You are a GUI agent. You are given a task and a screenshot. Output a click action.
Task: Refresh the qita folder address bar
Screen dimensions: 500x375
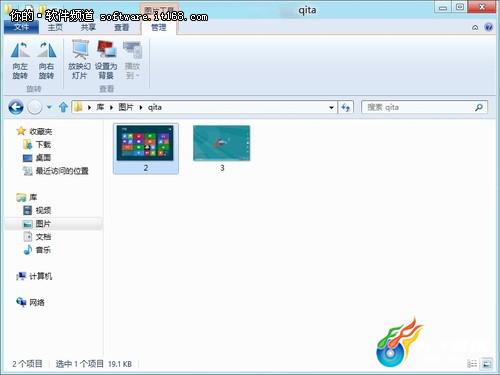point(346,107)
